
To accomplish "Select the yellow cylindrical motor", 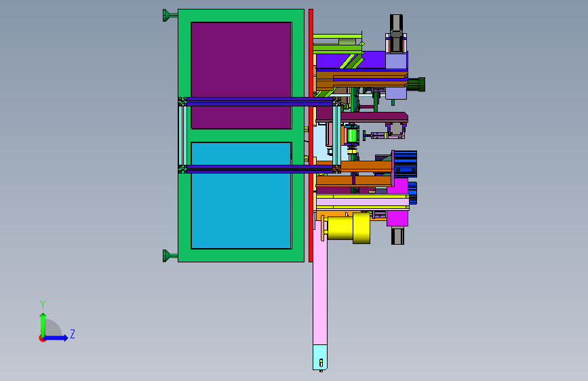I will point(349,228).
